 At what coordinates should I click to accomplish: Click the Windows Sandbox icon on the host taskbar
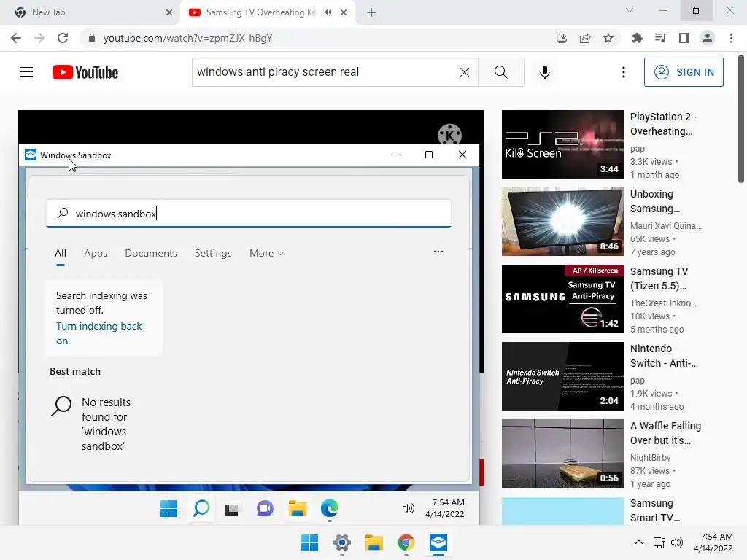[438, 542]
